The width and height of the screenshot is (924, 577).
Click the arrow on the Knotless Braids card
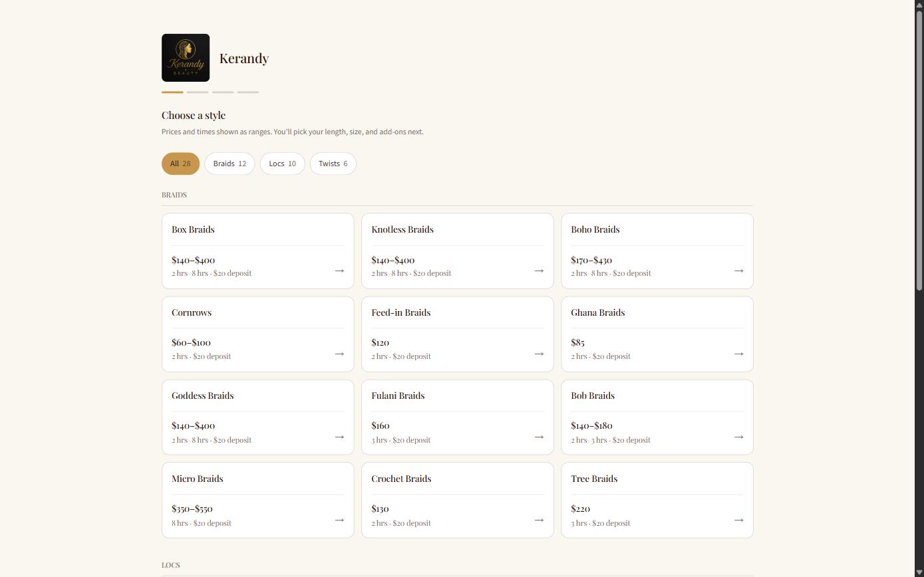539,271
